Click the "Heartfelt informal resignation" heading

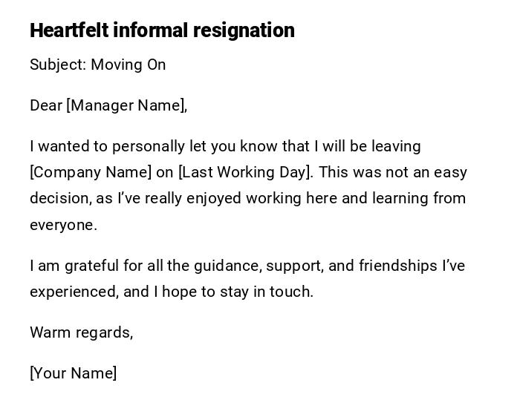pos(162,30)
